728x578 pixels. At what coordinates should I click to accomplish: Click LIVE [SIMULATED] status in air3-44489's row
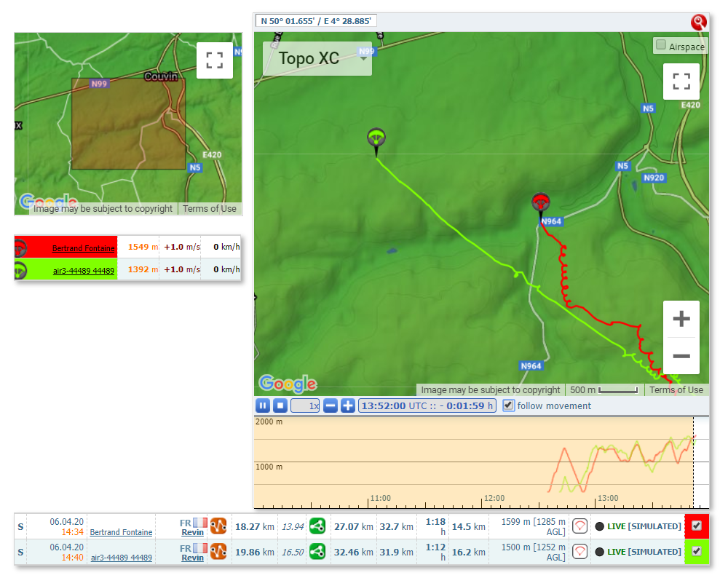(644, 552)
